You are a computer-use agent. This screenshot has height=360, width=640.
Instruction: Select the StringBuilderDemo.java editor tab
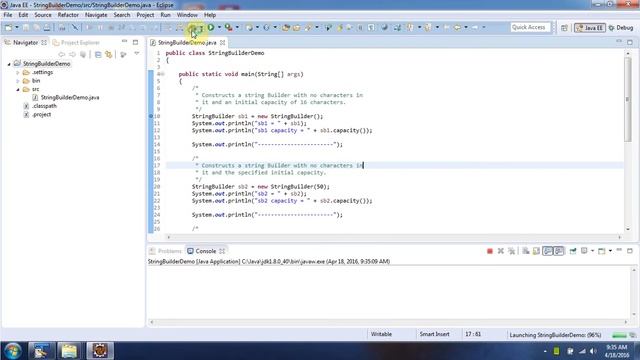[x=187, y=42]
